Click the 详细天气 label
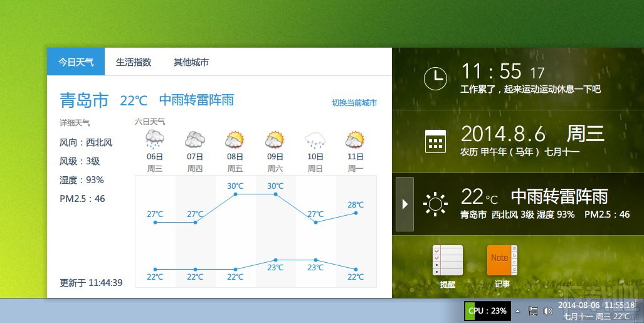 (x=75, y=122)
